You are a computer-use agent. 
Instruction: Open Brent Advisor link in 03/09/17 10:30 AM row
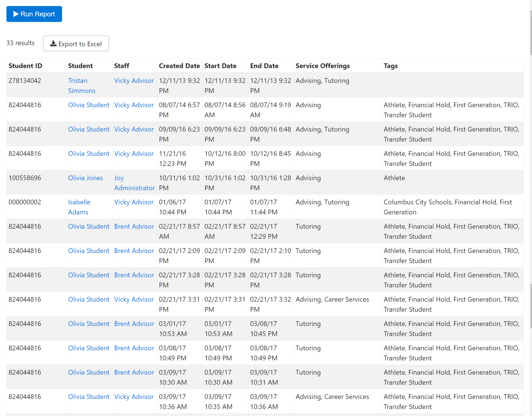pyautogui.click(x=134, y=372)
